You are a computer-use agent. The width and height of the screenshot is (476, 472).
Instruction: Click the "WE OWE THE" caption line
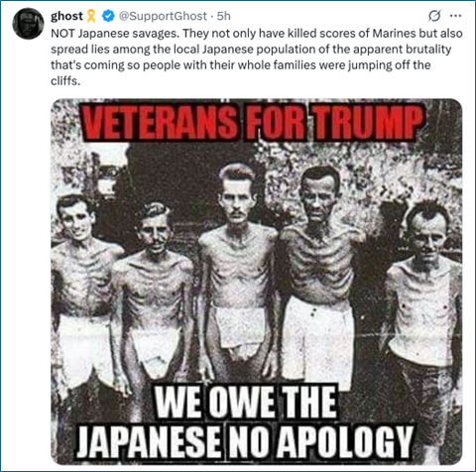(x=246, y=403)
